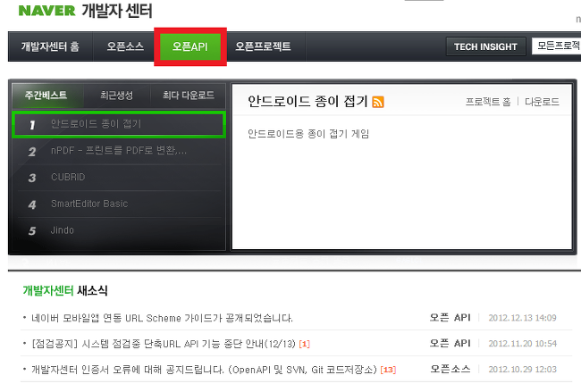Open the 개발자센터 인증서 오류 notice
This screenshot has height=392, width=581.
pos(204,370)
